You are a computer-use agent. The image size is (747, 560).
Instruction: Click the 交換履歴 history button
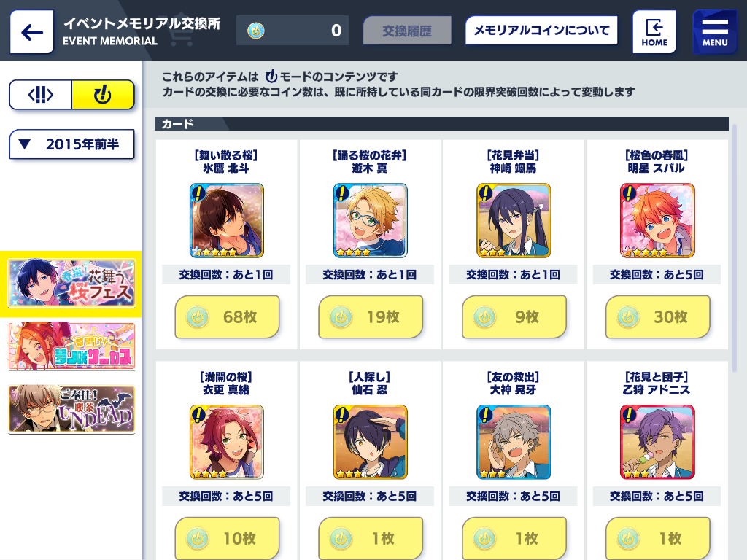tap(407, 31)
